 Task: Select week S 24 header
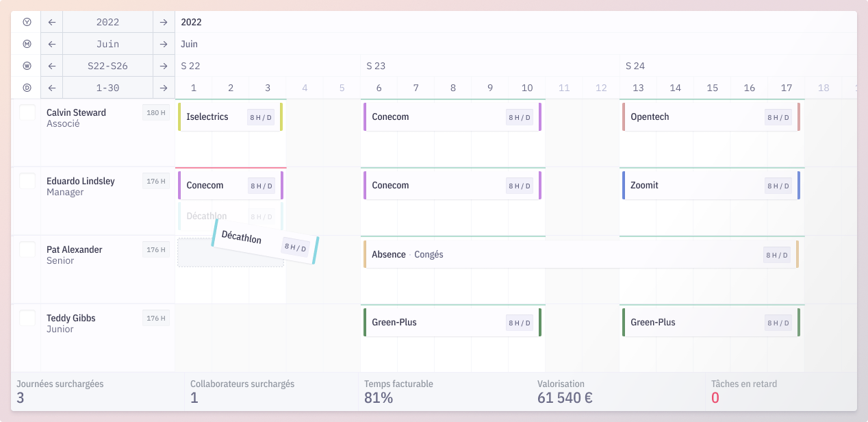tap(635, 66)
